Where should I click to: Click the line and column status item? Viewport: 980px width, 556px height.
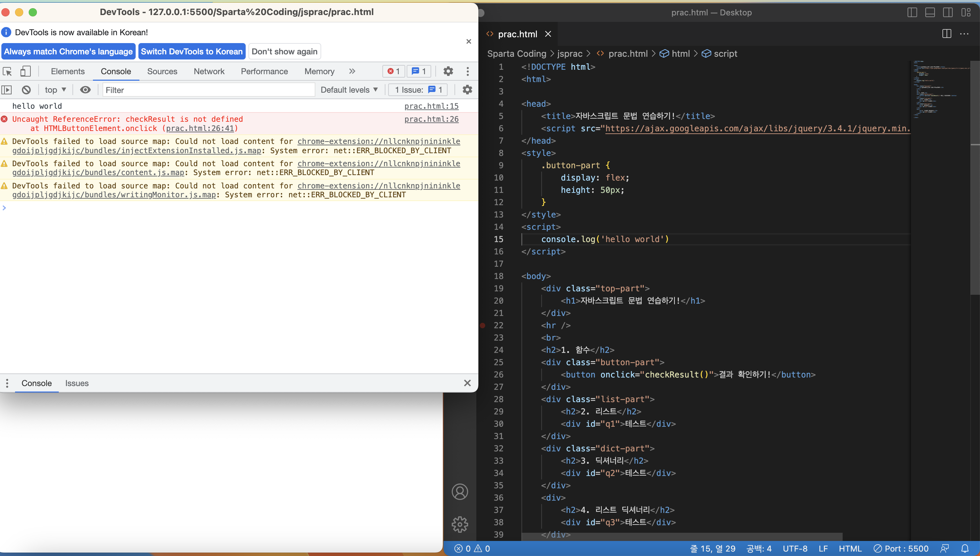[x=712, y=549]
